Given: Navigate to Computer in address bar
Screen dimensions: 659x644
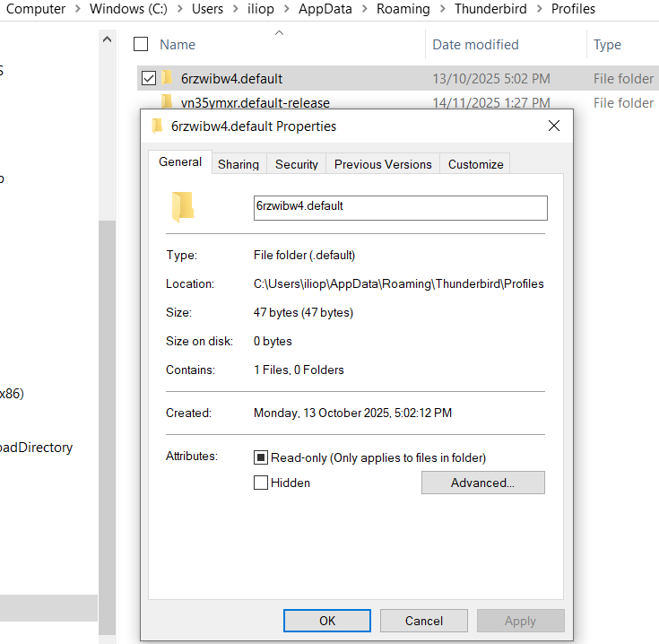Looking at the screenshot, I should point(36,9).
